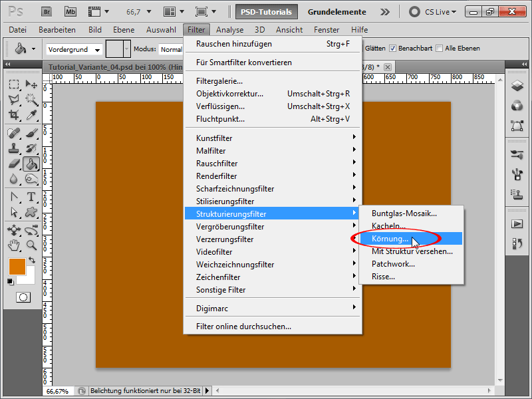Switch to the PSD-Tutorials workspace
This screenshot has height=399, width=532.
tap(267, 12)
